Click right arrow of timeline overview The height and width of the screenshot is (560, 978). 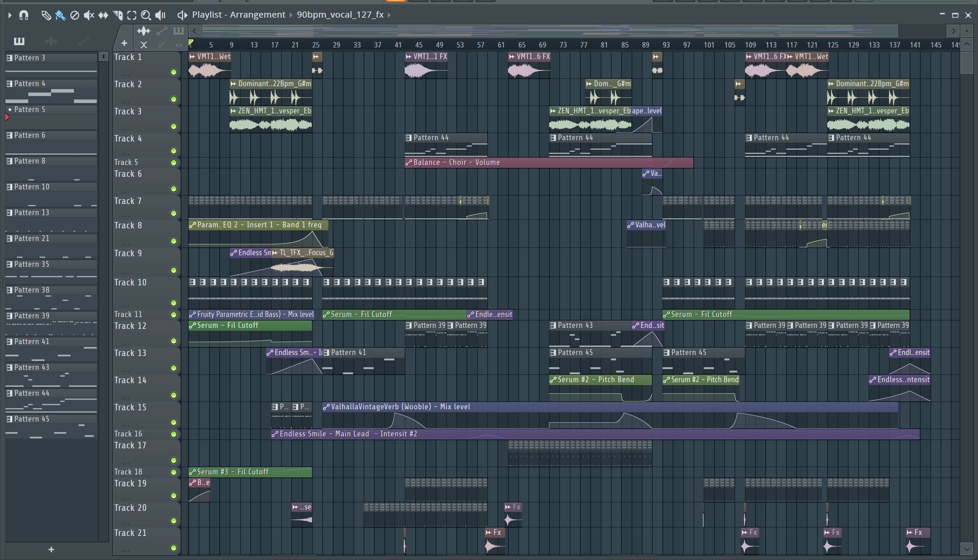pos(953,31)
